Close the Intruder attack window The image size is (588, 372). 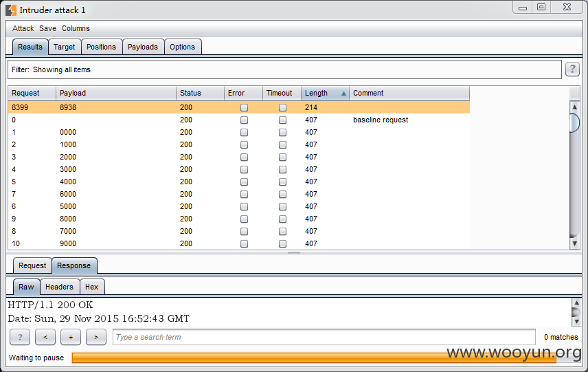pyautogui.click(x=567, y=7)
